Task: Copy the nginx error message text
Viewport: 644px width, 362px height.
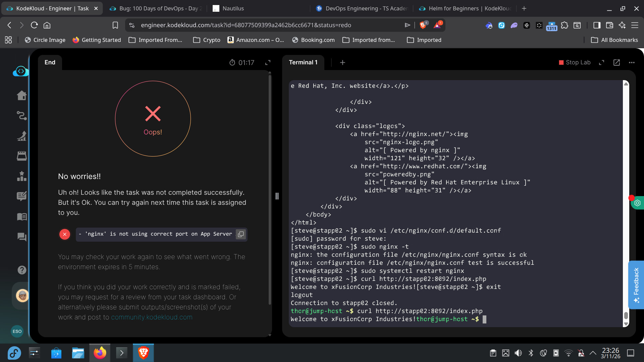Action: tap(240, 234)
